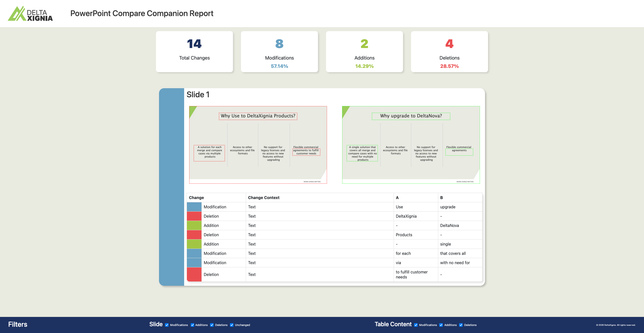
Task: Click the red swatch in the DeltaXignia deletion row
Action: click(194, 216)
